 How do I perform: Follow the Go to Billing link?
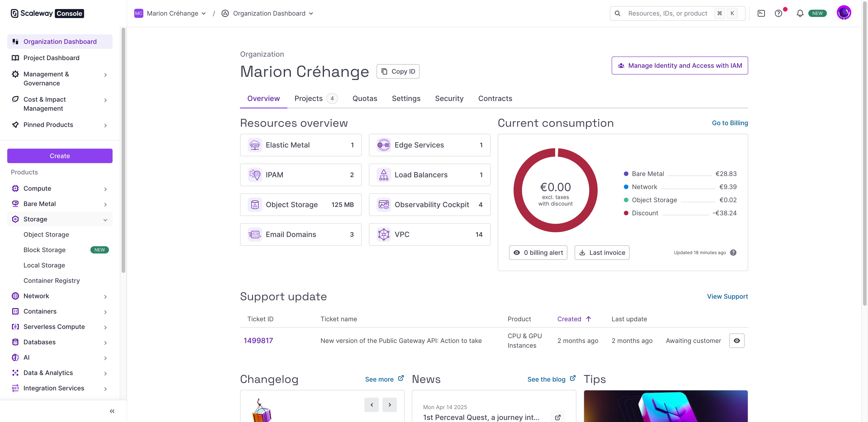[730, 123]
